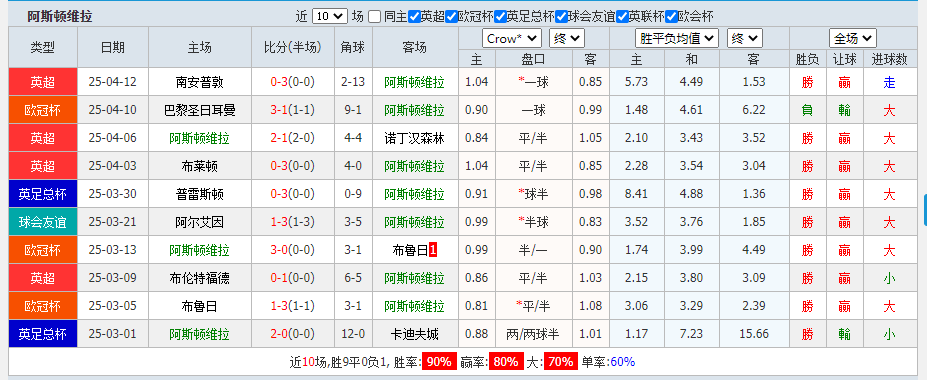Image resolution: width=927 pixels, height=380 pixels.
Task: Open the 全场 dropdown
Action: (x=852, y=39)
